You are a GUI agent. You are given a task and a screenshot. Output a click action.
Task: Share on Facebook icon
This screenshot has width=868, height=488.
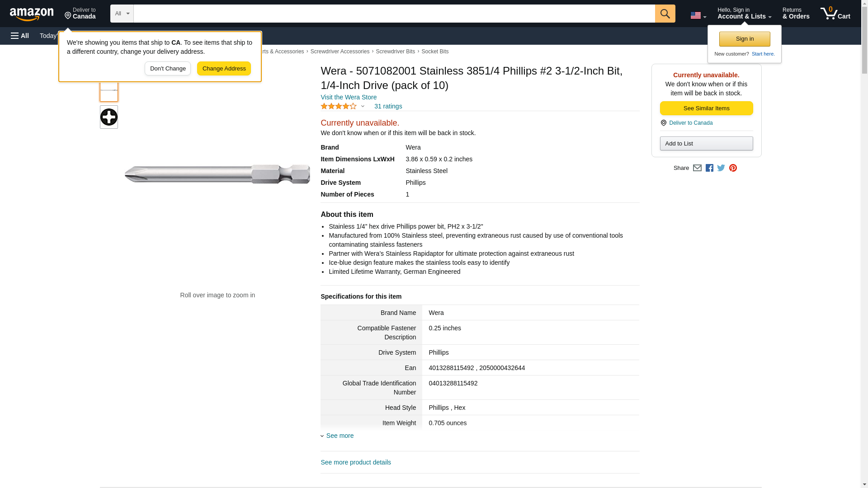[709, 168]
